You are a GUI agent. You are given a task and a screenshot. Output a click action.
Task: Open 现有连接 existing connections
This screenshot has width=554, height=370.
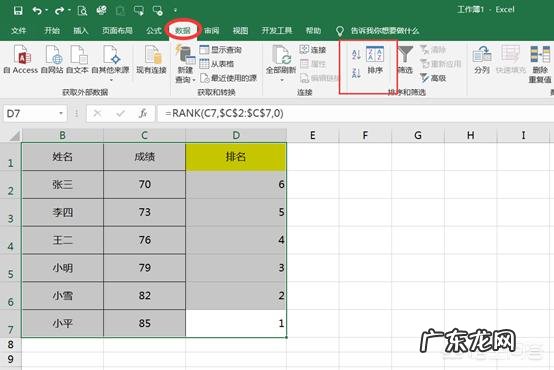(152, 59)
